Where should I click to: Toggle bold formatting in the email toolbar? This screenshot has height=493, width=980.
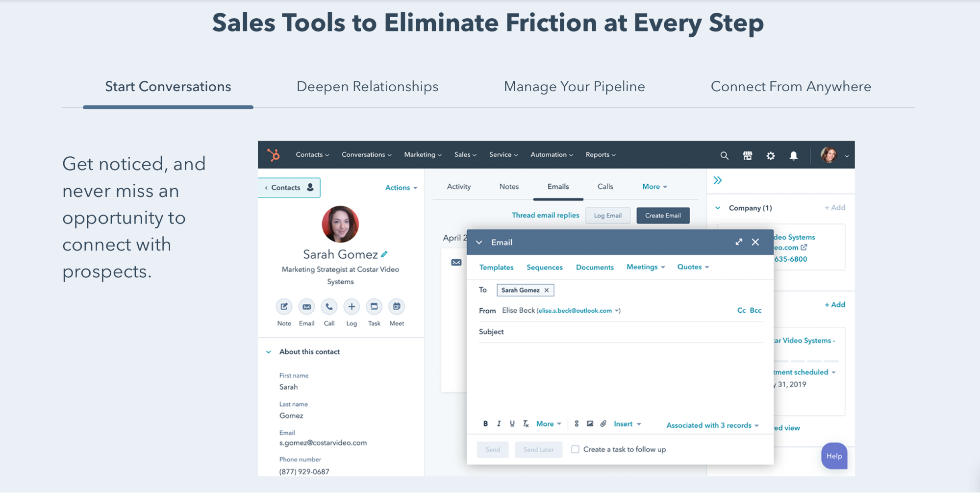[x=485, y=423]
